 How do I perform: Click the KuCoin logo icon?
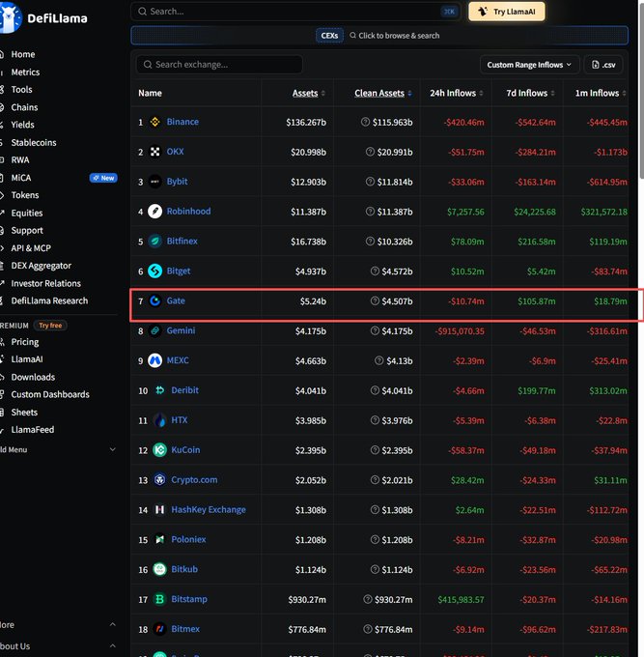tap(159, 450)
